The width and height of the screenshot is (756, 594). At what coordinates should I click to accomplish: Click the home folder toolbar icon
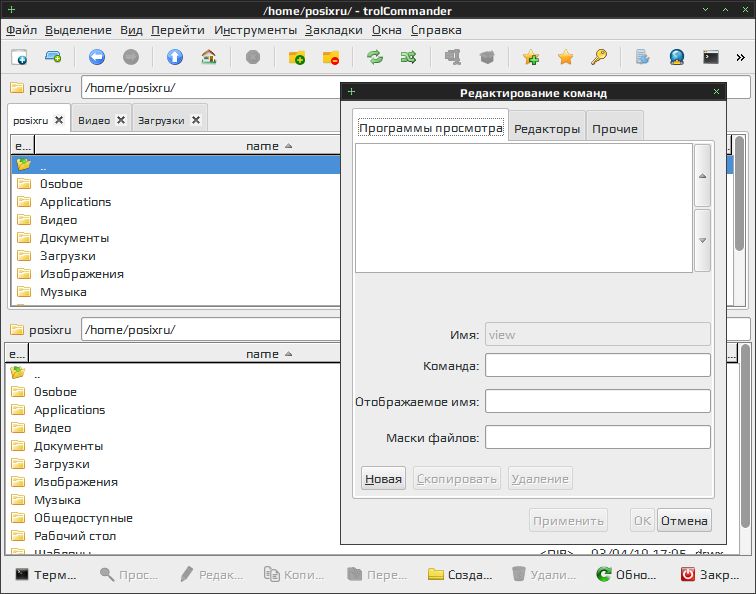click(208, 57)
